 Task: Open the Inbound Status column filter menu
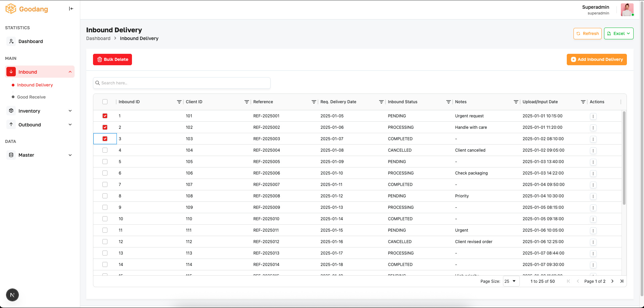point(448,102)
